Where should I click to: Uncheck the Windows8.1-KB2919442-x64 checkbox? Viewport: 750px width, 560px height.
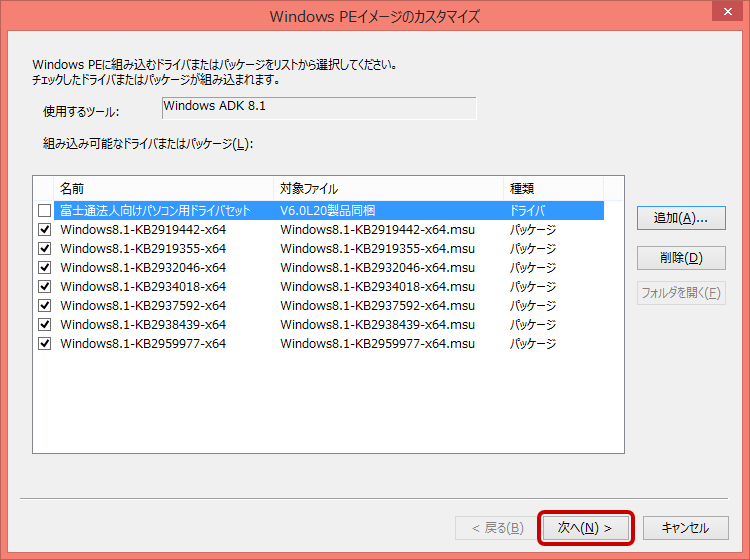point(44,230)
